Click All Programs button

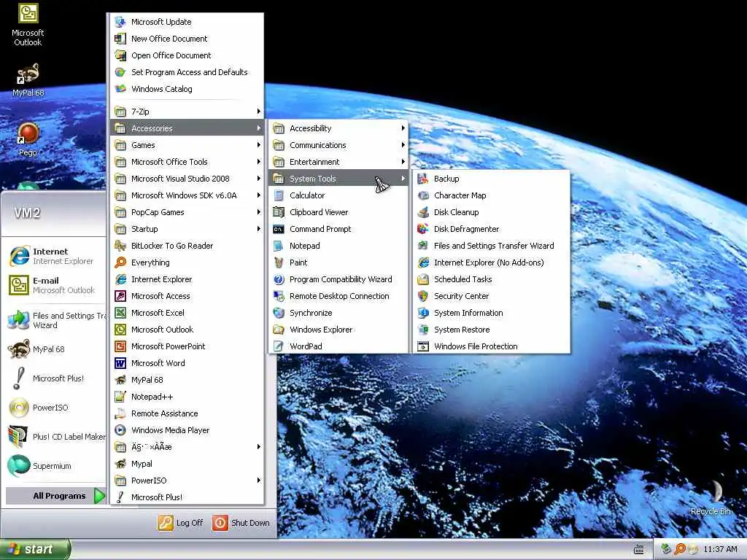[x=55, y=496]
